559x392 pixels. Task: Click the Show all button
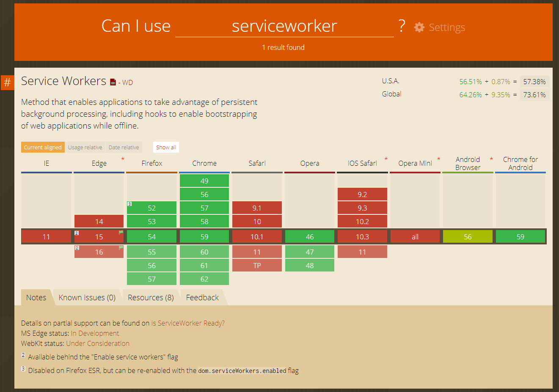(166, 147)
